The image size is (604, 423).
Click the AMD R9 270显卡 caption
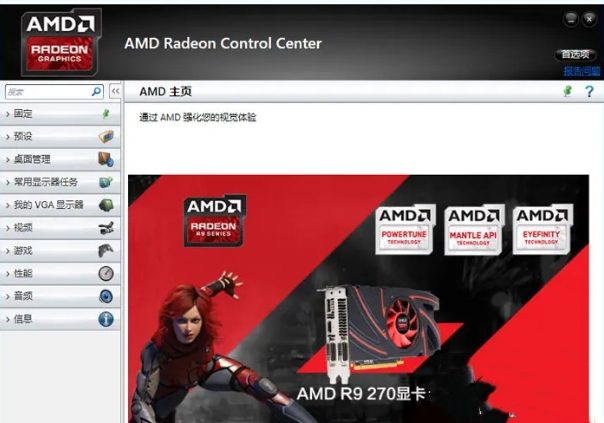[362, 394]
